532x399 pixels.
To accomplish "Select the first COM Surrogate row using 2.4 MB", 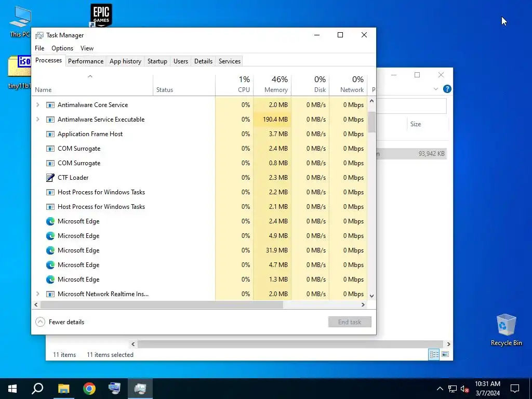I will tap(200, 149).
